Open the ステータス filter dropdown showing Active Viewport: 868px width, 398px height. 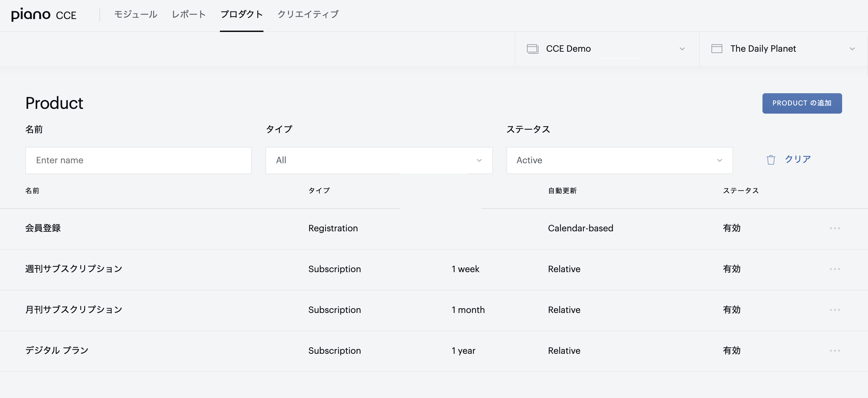click(620, 161)
